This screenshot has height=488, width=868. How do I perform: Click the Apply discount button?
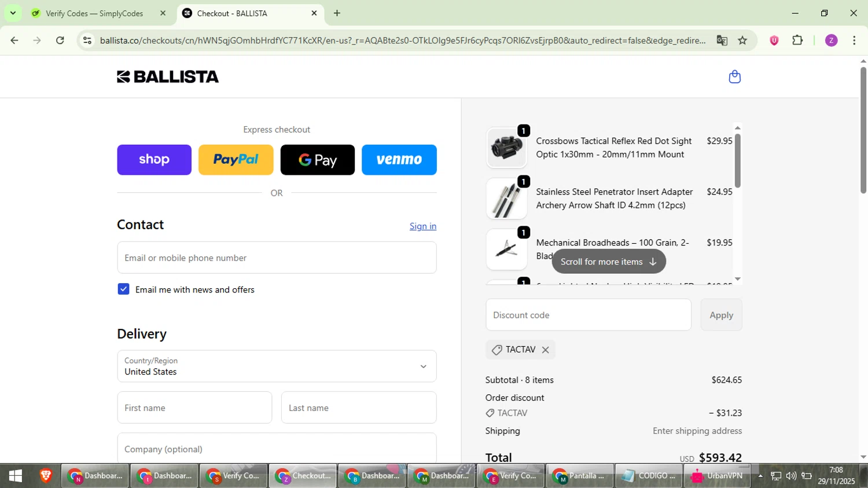click(721, 315)
